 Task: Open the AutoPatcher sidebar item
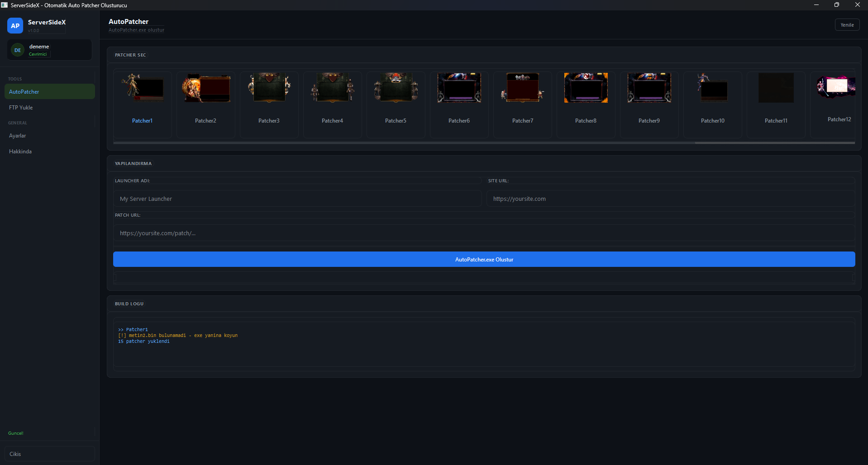tap(50, 91)
